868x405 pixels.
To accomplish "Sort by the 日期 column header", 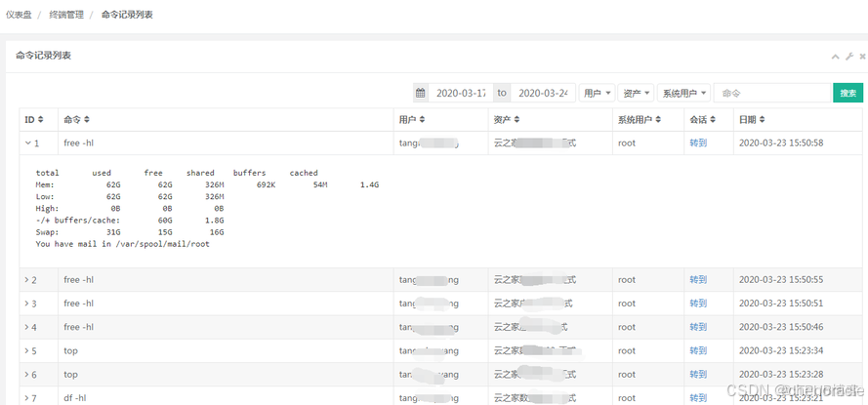I will pos(752,119).
